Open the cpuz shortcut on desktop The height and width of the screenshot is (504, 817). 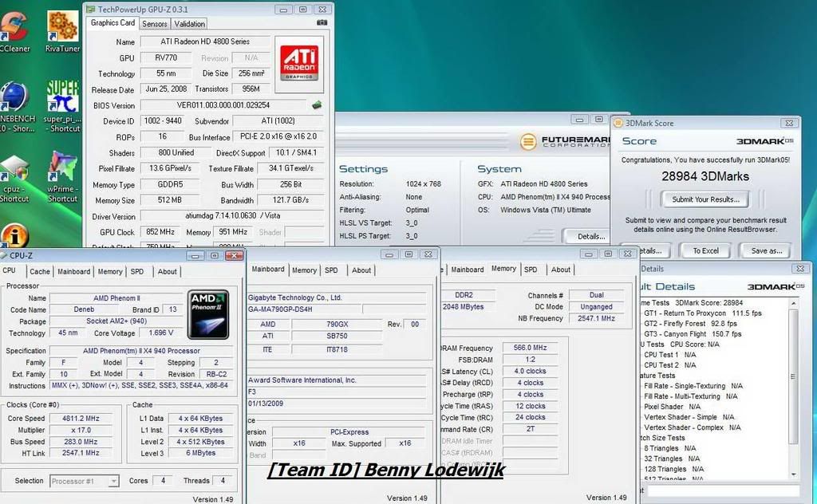coord(14,179)
